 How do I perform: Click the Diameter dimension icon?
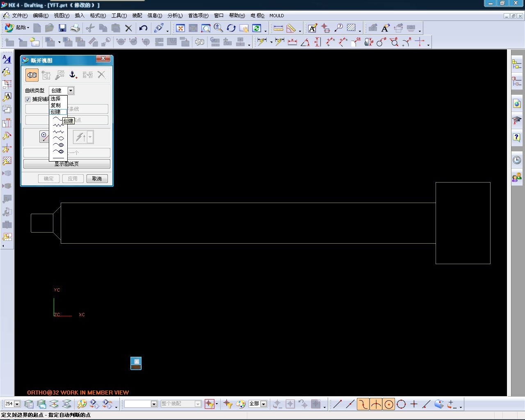coord(394,42)
